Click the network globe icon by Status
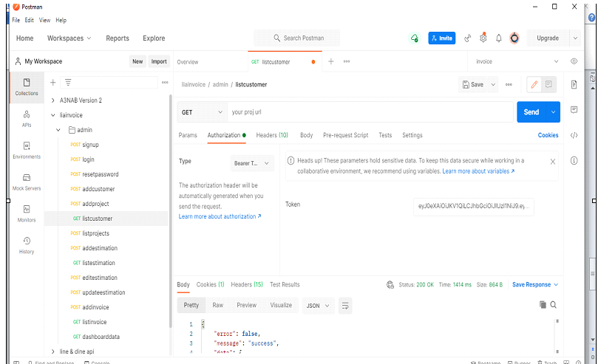The width and height of the screenshot is (601, 364). point(390,284)
